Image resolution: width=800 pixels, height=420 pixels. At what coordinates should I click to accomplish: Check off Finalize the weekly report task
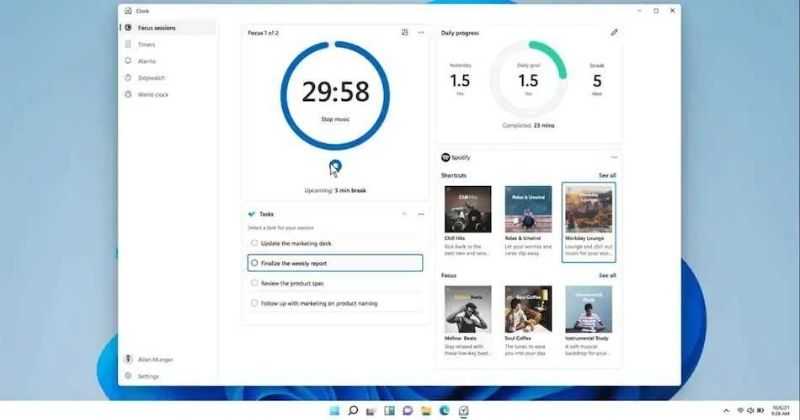254,263
